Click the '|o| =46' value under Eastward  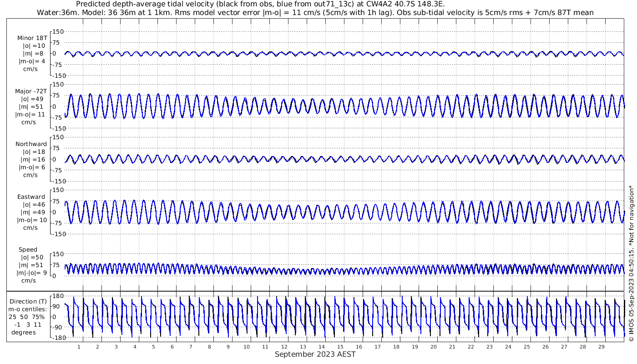point(34,205)
